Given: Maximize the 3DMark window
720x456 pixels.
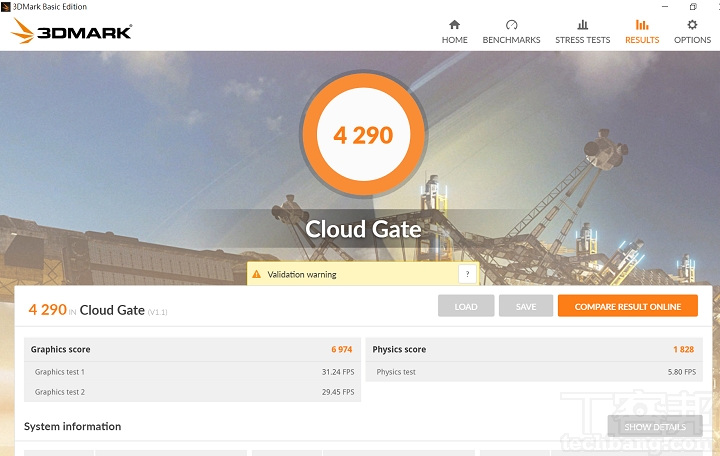Looking at the screenshot, I should 693,6.
